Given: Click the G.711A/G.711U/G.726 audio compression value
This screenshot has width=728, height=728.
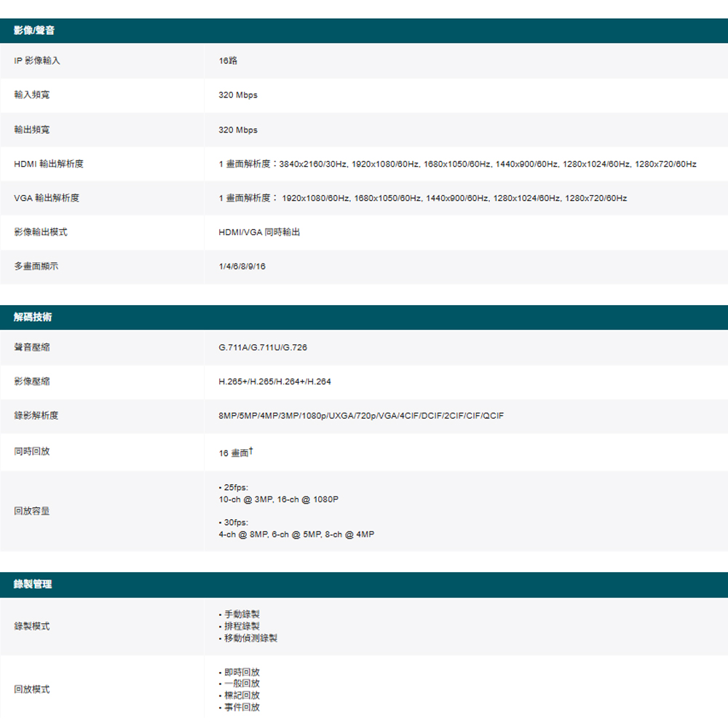Looking at the screenshot, I should pos(263,348).
